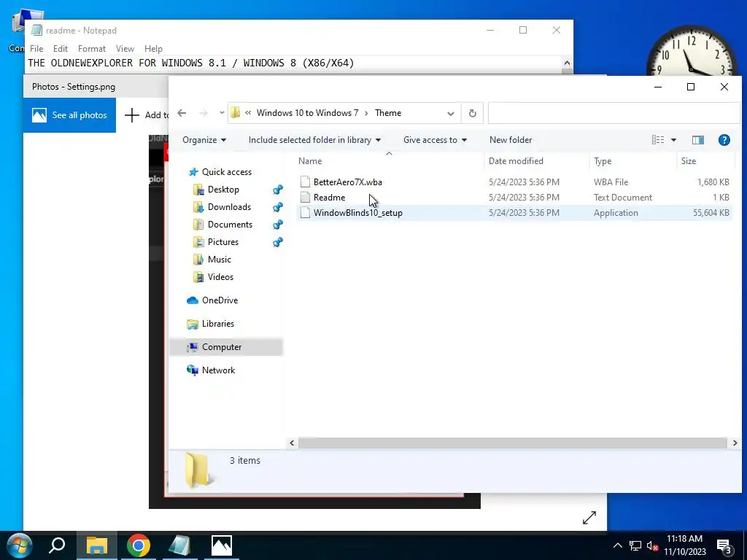
Task: Open Downloads in navigation pane
Action: click(x=229, y=206)
